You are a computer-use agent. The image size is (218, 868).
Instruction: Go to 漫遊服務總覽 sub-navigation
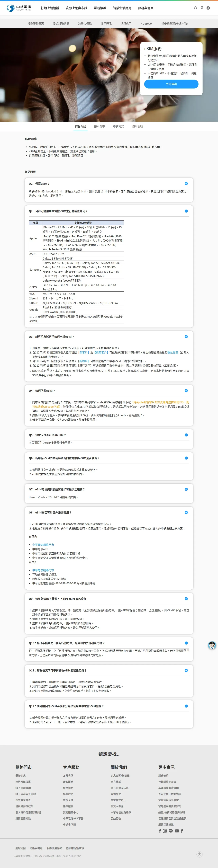(x=61, y=24)
